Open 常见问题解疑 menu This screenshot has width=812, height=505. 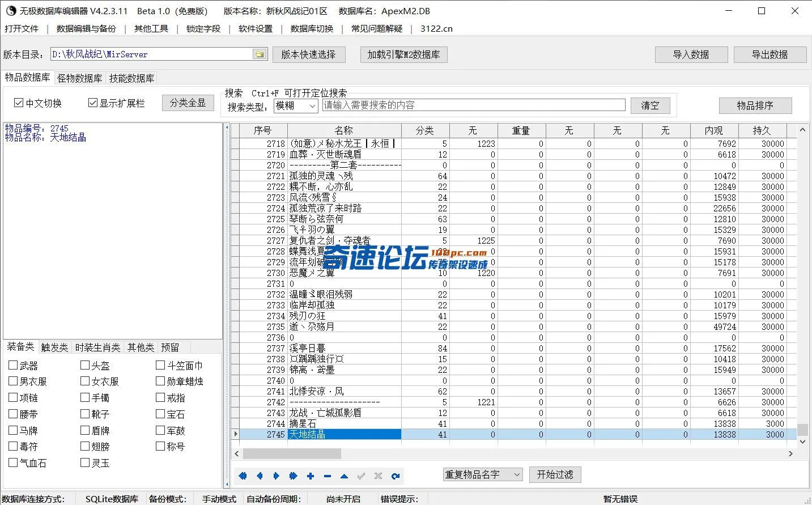coord(377,28)
